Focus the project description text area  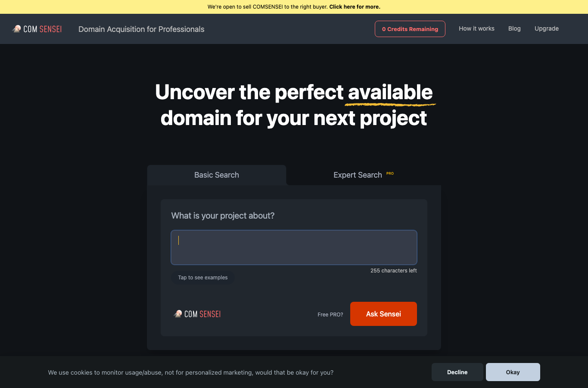294,247
